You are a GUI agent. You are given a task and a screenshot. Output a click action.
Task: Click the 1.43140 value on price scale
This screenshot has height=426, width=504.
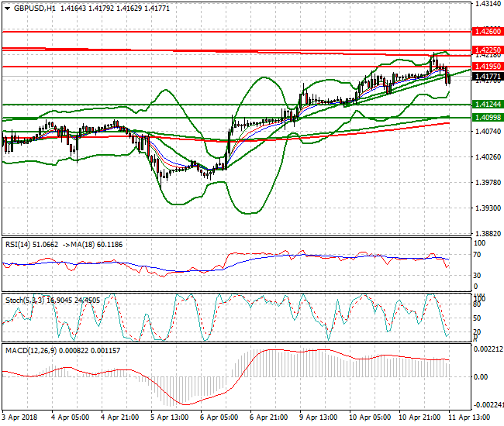click(x=487, y=4)
